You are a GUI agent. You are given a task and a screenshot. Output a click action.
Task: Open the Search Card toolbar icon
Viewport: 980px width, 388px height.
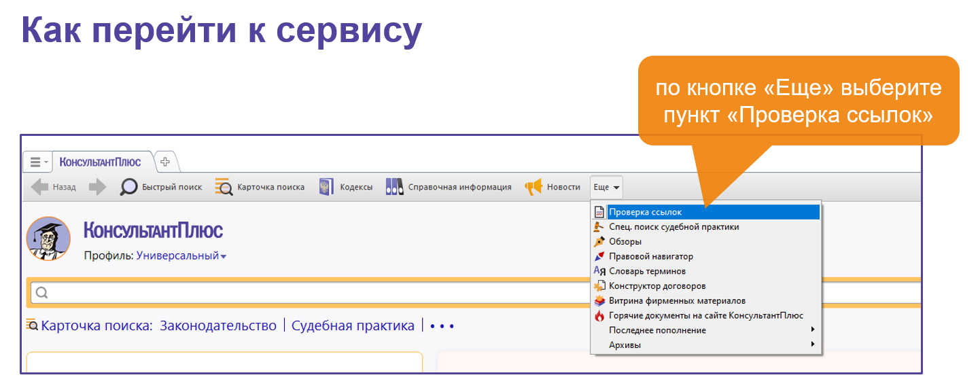click(x=224, y=187)
